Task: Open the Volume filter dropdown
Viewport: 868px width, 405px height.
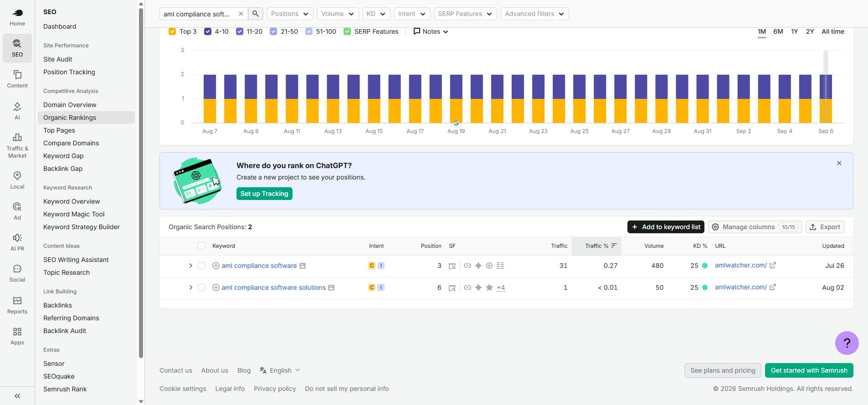Action: (338, 14)
